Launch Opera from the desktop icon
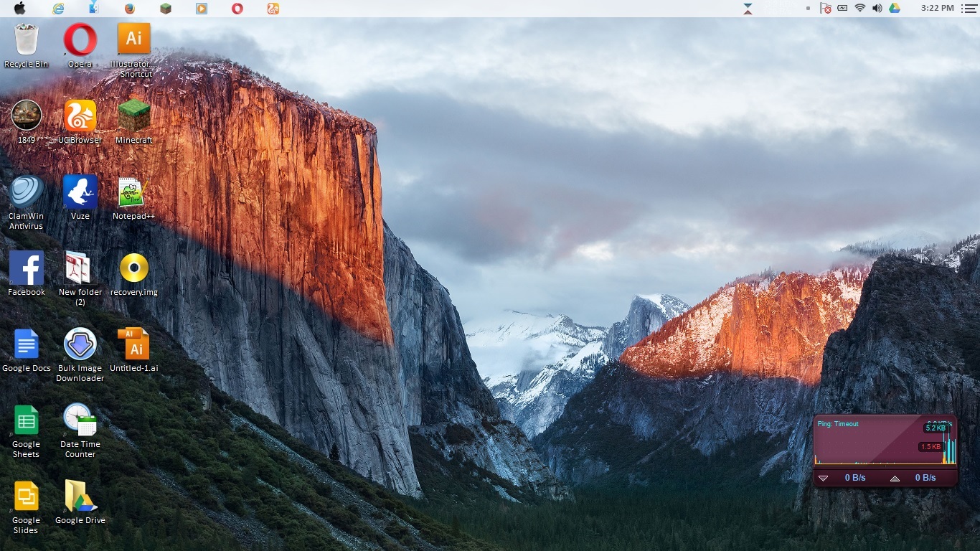The height and width of the screenshot is (551, 980). [80, 46]
